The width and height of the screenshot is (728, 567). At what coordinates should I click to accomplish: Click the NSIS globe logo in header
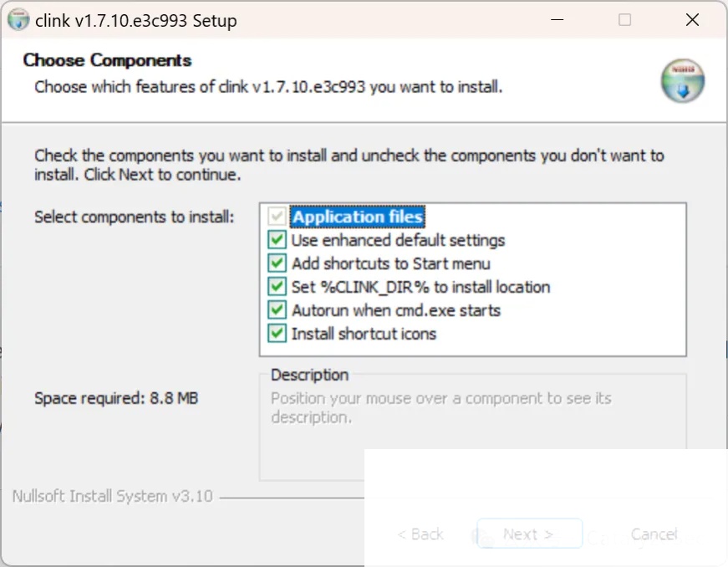pyautogui.click(x=683, y=81)
